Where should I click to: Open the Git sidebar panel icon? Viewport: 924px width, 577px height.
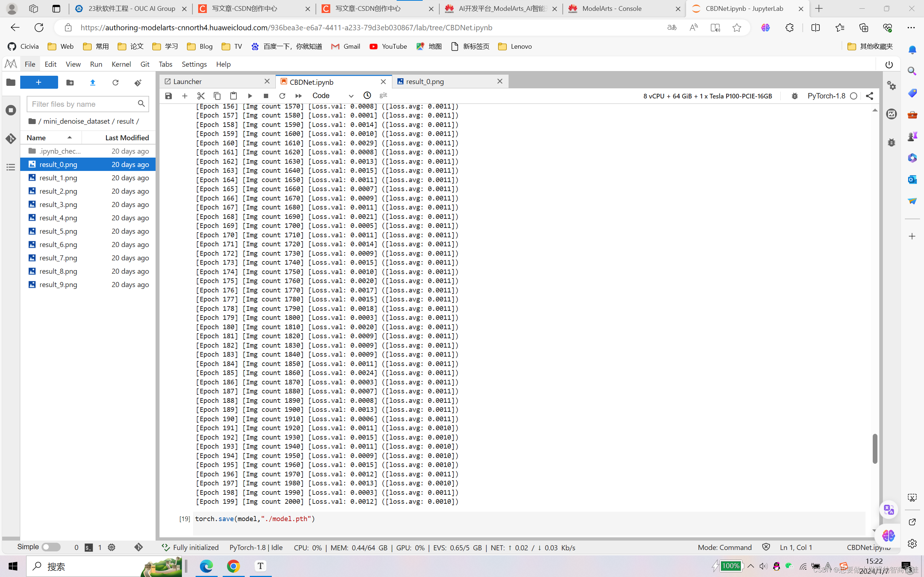pos(11,138)
